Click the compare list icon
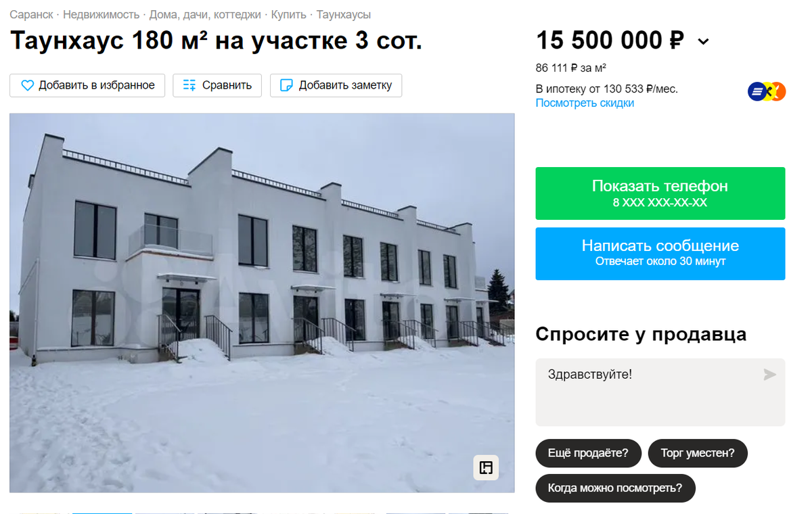 click(189, 85)
